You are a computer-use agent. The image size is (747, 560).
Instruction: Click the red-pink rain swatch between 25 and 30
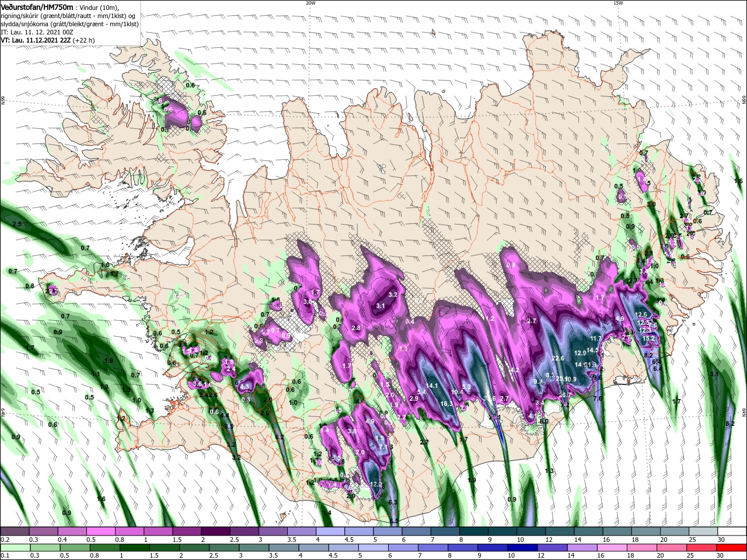tap(701, 548)
